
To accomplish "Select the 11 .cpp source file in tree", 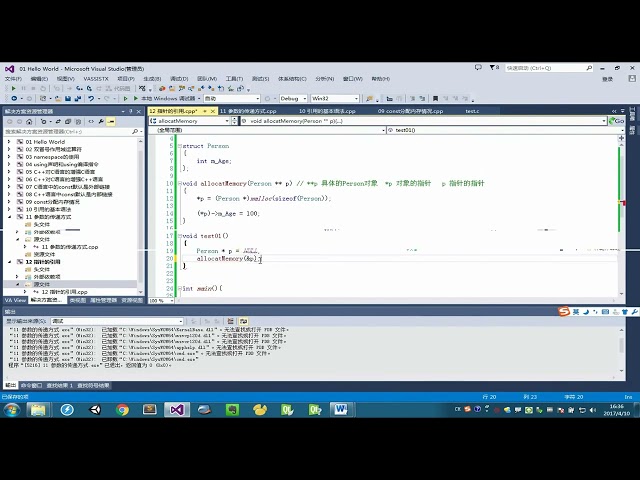I will click(69, 247).
